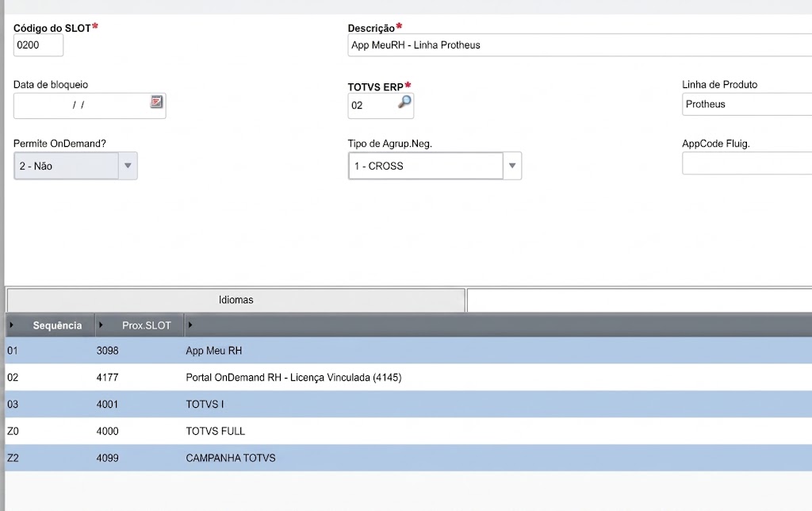Click the TOTVS FULL description cell
812x511 pixels.
pyautogui.click(x=498, y=431)
